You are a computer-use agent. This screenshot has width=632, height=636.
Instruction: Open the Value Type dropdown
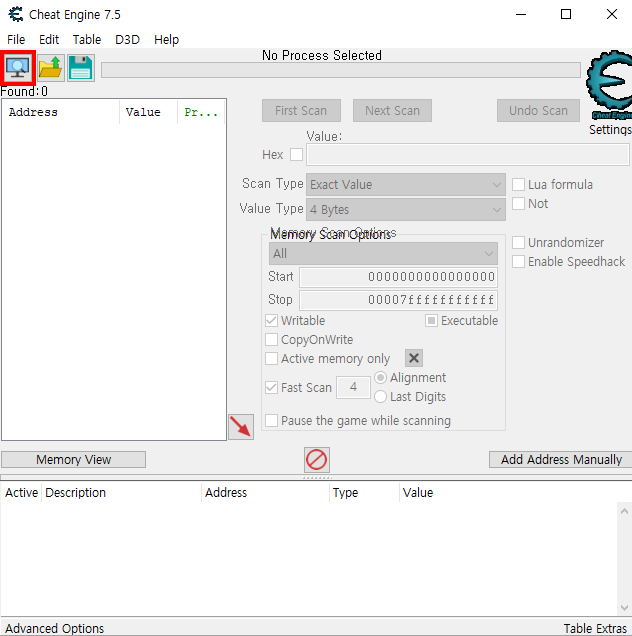point(406,210)
